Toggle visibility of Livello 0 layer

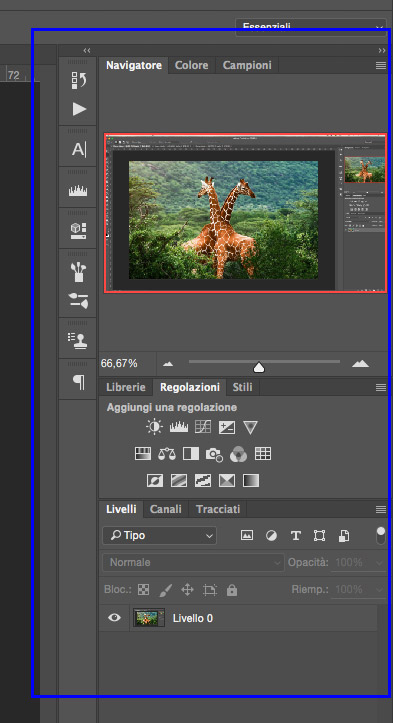click(114, 617)
